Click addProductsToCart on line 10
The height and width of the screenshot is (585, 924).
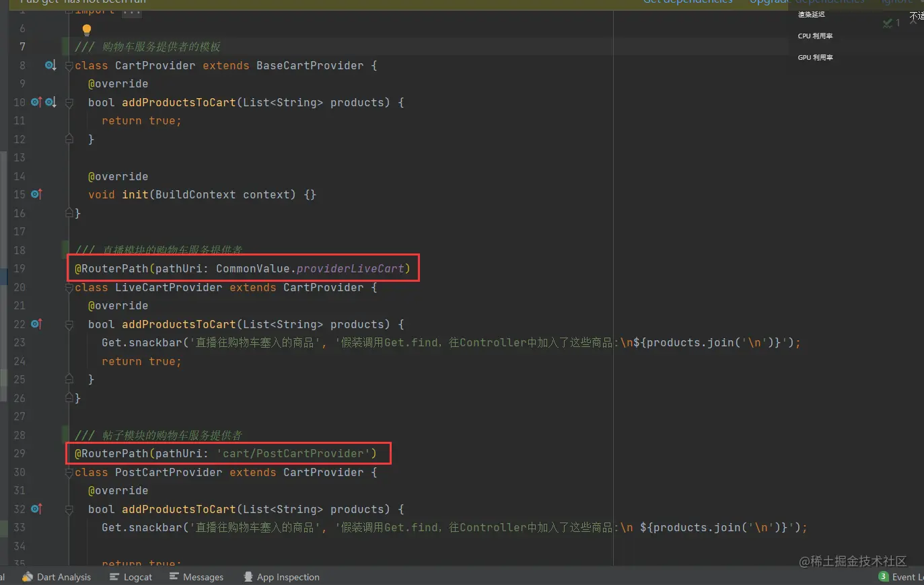(x=179, y=102)
